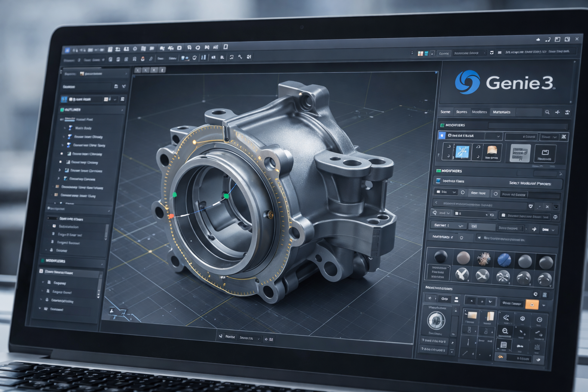588x392 pixels.
Task: Click the X icon in first Modifiers row
Action: (563, 137)
